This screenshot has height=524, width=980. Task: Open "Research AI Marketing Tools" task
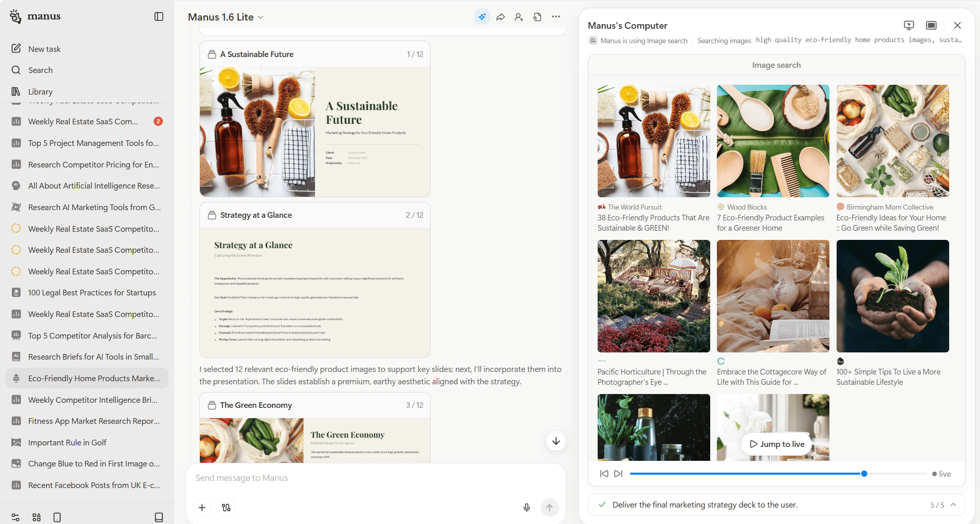87,208
